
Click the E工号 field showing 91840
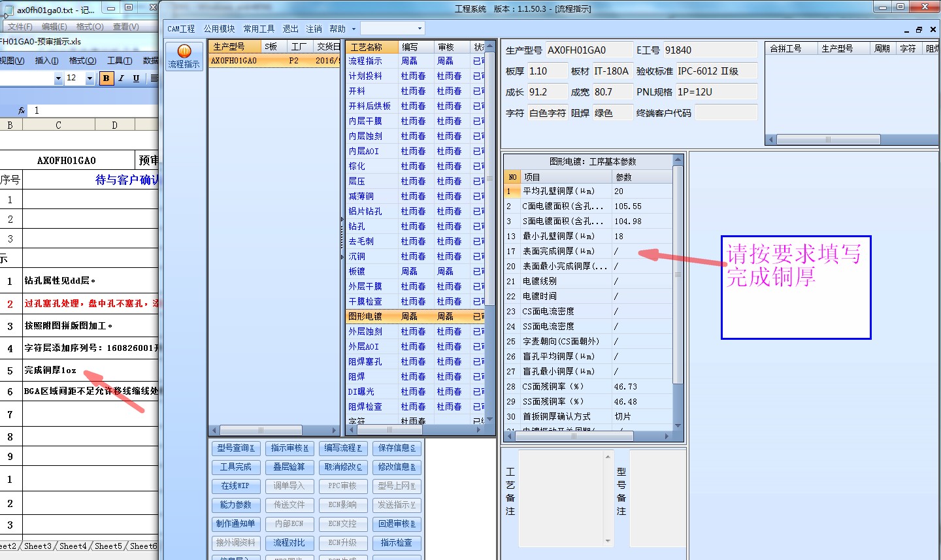(710, 50)
